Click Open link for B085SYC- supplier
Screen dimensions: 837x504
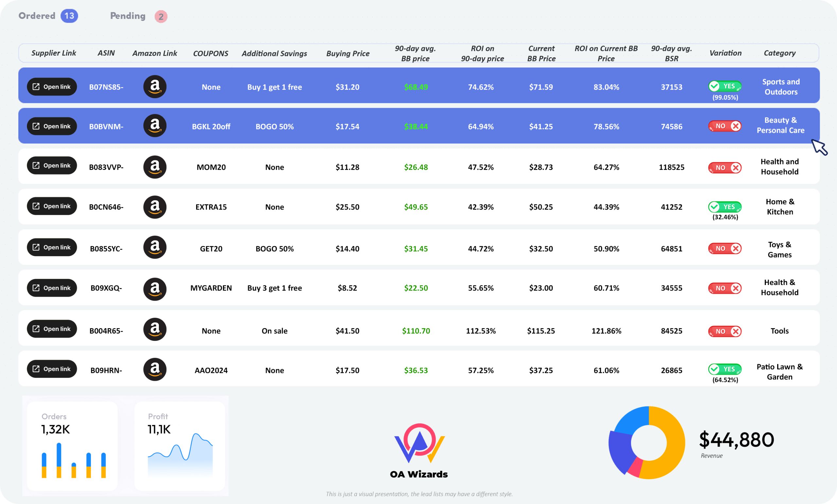(52, 247)
